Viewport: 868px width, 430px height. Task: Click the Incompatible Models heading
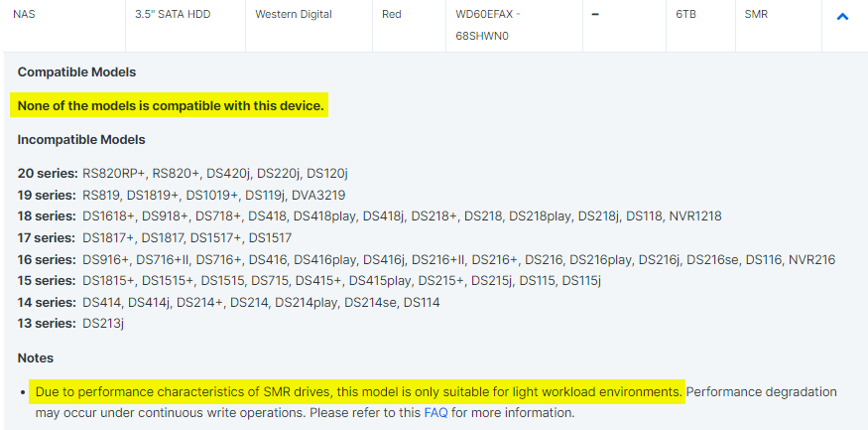click(81, 140)
